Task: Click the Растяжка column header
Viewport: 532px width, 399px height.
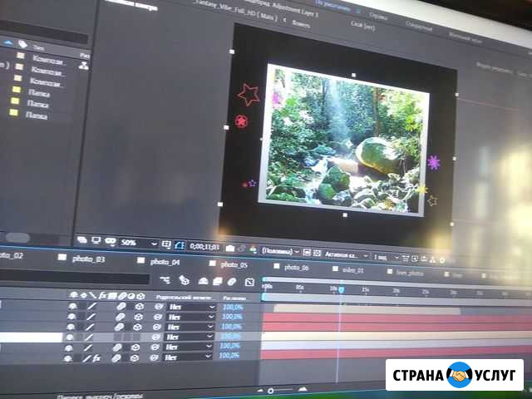Action: tap(234, 298)
